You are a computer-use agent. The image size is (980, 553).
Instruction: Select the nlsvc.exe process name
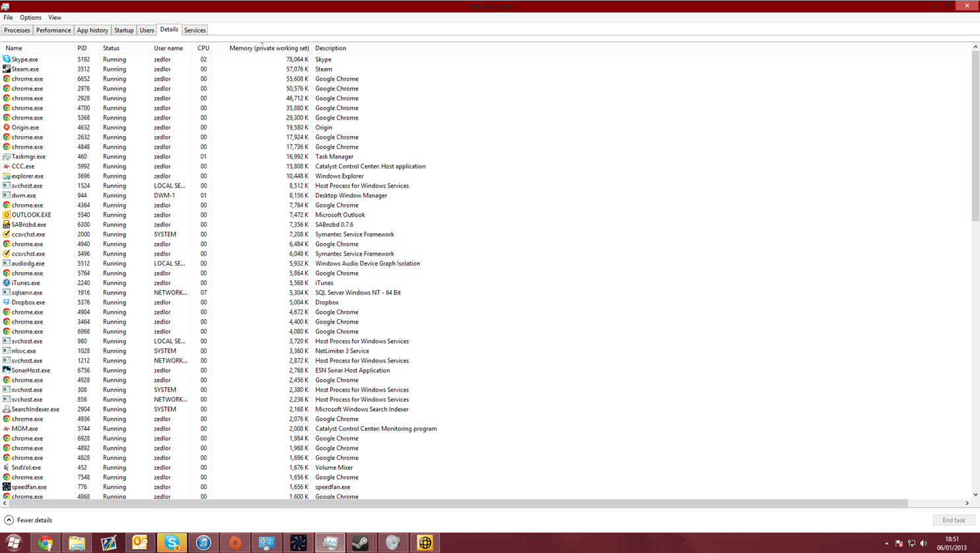(24, 351)
